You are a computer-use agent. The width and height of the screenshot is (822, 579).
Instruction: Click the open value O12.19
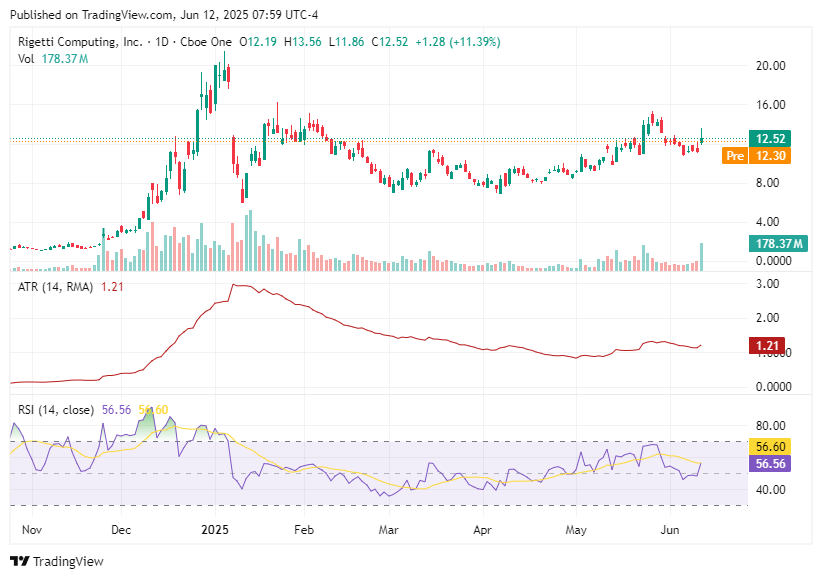point(258,42)
